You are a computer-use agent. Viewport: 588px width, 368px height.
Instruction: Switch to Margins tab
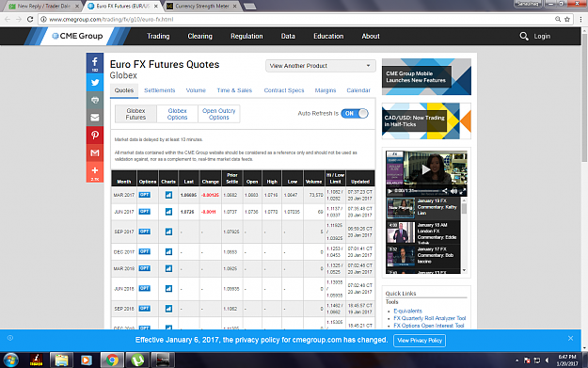(x=326, y=90)
